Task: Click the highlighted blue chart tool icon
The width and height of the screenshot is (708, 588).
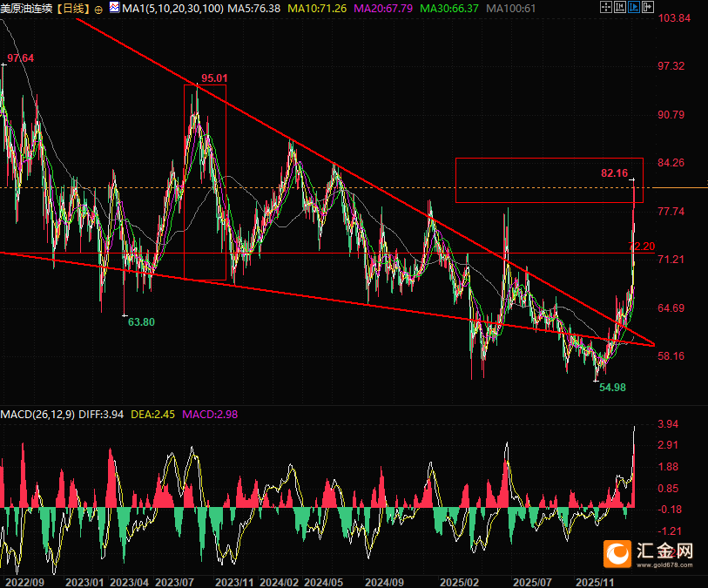Action: coord(633,7)
